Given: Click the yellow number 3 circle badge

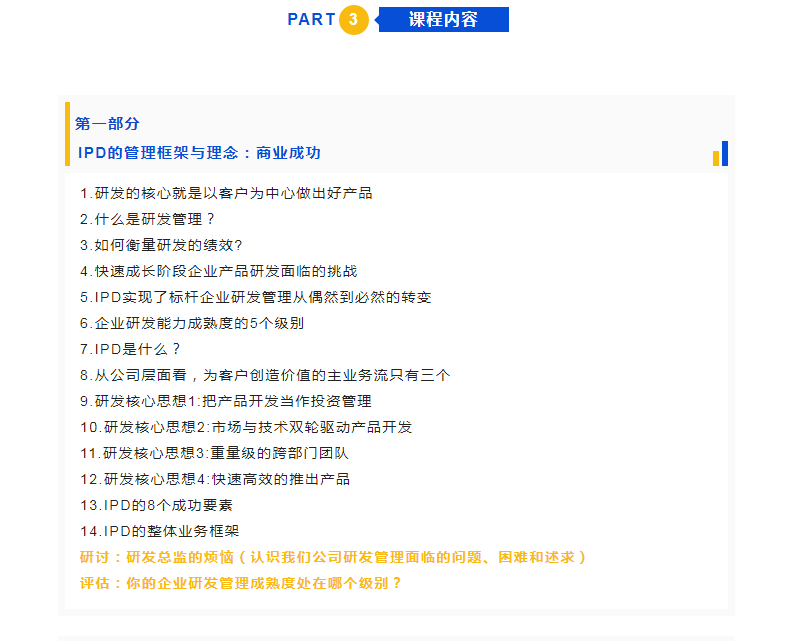Looking at the screenshot, I should (354, 20).
